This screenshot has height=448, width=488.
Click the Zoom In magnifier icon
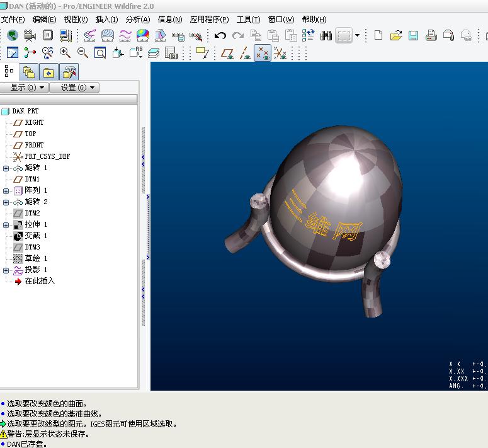tap(65, 53)
